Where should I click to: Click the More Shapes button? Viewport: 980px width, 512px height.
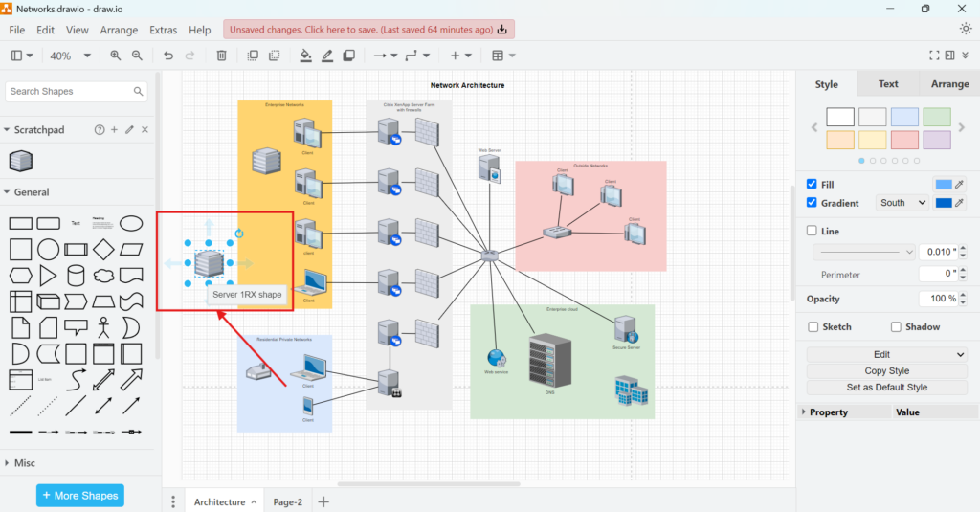tap(80, 496)
